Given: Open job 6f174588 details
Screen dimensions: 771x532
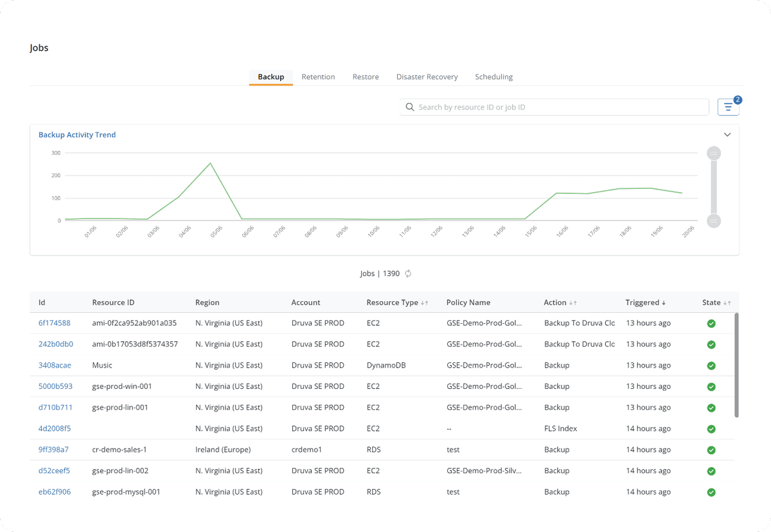Looking at the screenshot, I should [54, 323].
